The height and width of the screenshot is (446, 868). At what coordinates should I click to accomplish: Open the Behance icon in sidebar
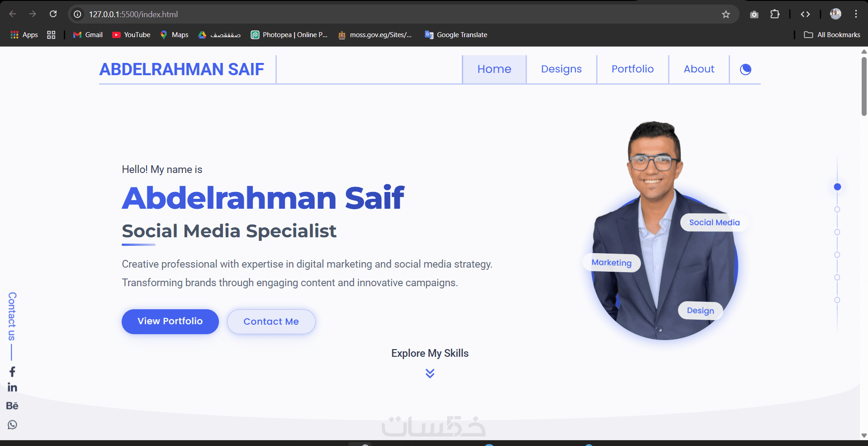click(x=12, y=406)
